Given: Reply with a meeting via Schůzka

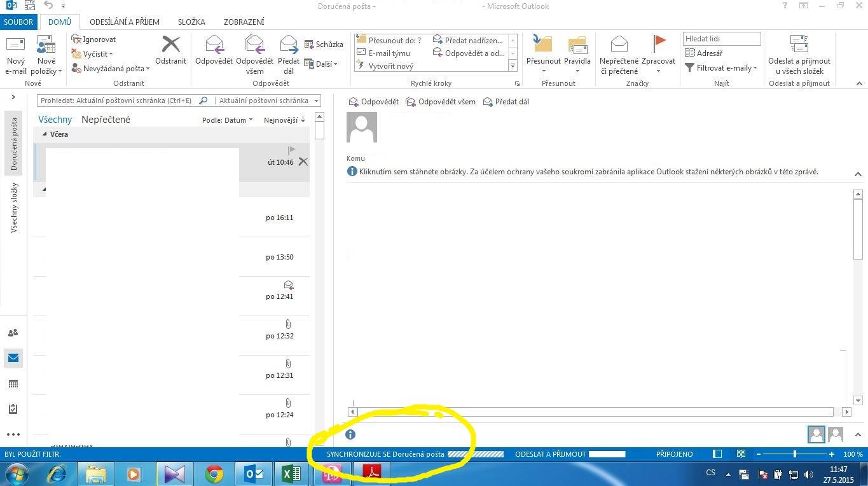Looking at the screenshot, I should (324, 45).
